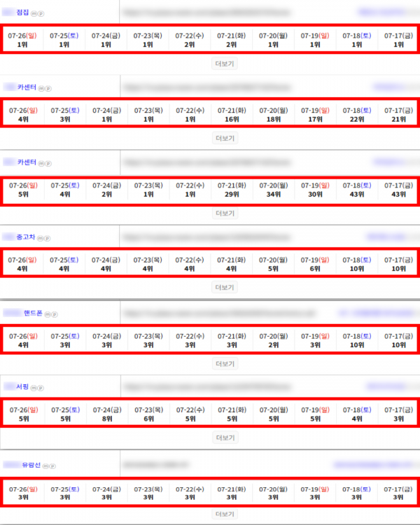Expand 더보기 under the 점집 rankings

coord(225,64)
